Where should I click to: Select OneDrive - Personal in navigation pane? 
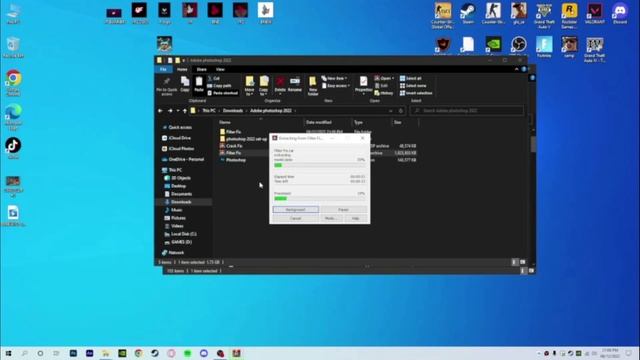click(183, 159)
